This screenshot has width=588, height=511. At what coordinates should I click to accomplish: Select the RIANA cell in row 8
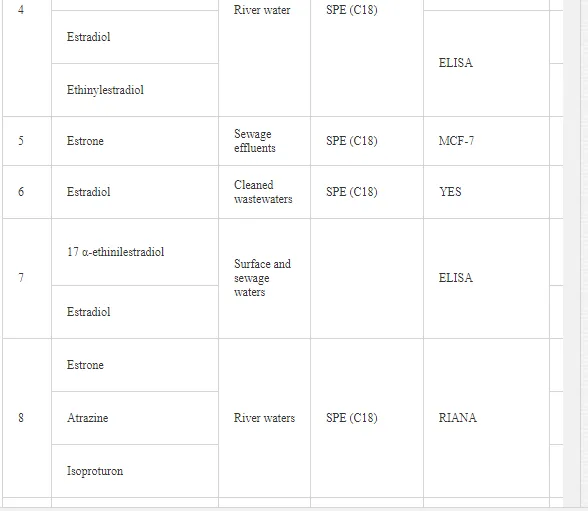tap(486, 418)
